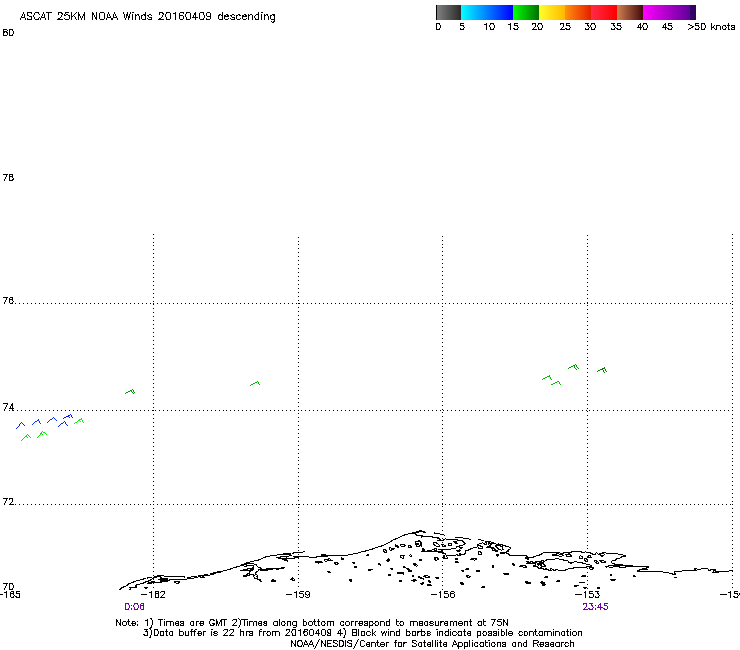Click the legend label '35'
740x650 pixels.
(616, 27)
